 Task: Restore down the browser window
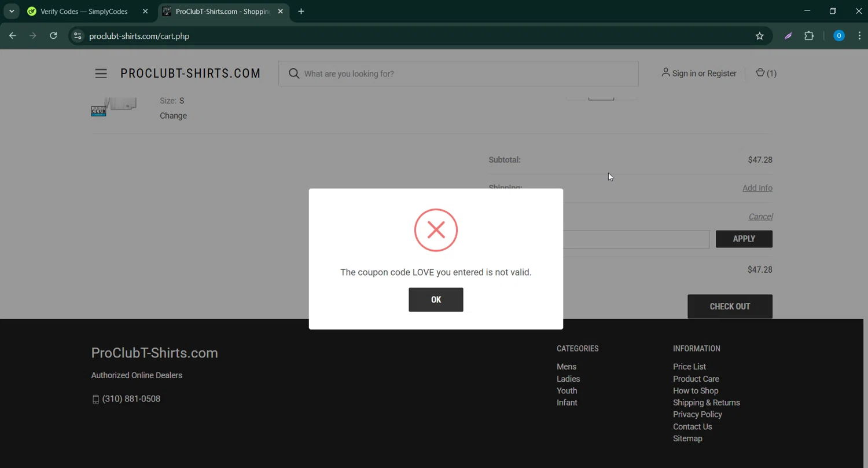833,11
